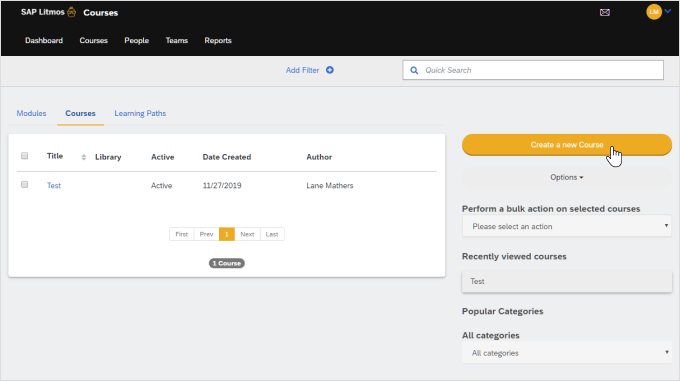The height and width of the screenshot is (381, 680).
Task: Open the Test course link
Action: click(x=54, y=186)
